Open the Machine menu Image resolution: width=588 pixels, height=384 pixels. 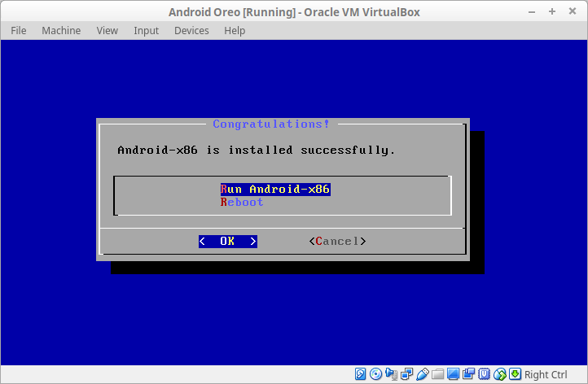[61, 30]
